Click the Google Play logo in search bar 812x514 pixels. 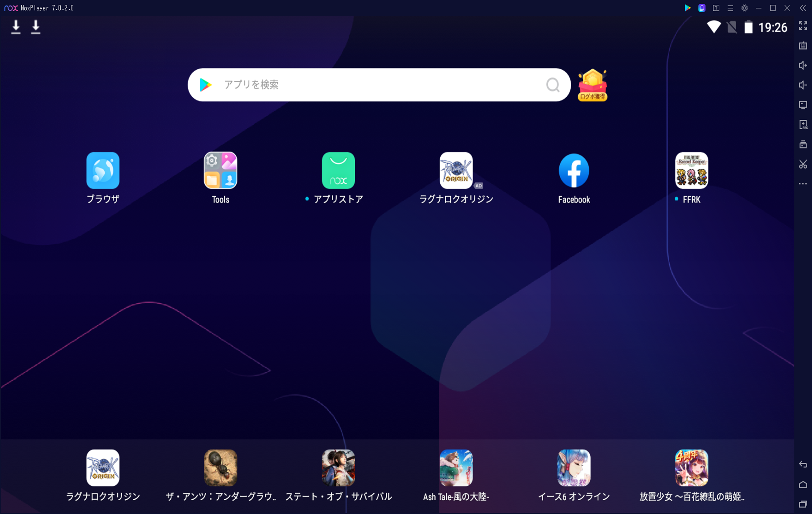click(205, 85)
